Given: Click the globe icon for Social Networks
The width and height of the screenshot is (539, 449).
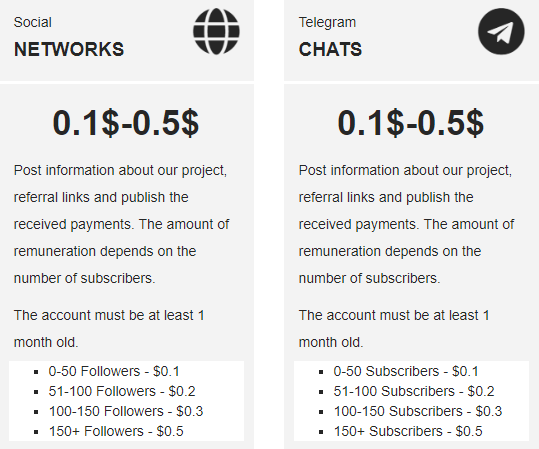Looking at the screenshot, I should click(216, 31).
